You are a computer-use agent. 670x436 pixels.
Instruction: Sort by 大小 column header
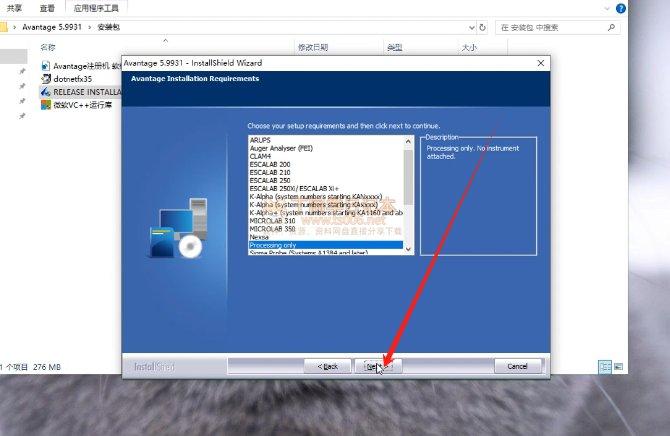coord(469,47)
